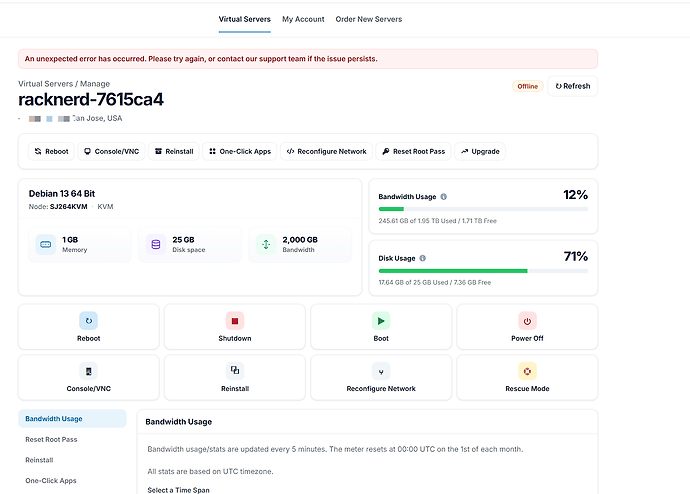Viewport: 690px width, 494px height.
Task: Open Console/VNC card icon
Action: click(x=88, y=371)
